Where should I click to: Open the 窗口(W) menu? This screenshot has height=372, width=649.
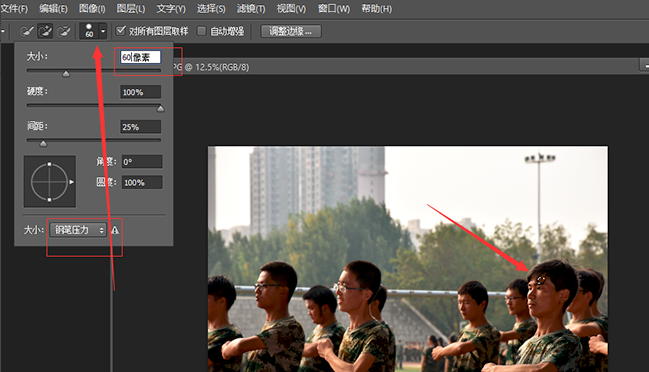(334, 9)
